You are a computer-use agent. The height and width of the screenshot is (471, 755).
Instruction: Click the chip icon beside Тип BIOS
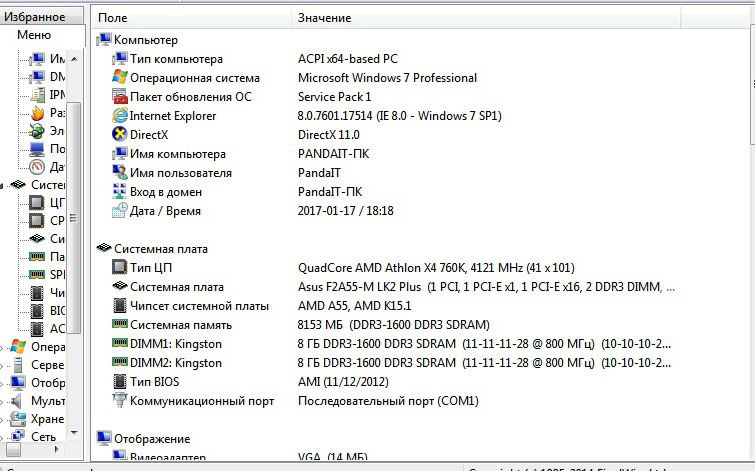(x=119, y=381)
